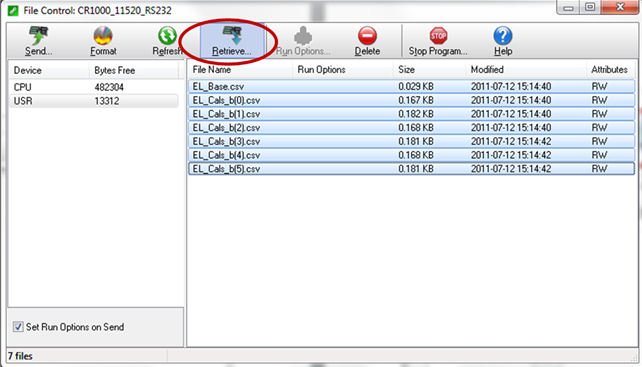Select file EL_Cals_b(1).csv

(411, 114)
